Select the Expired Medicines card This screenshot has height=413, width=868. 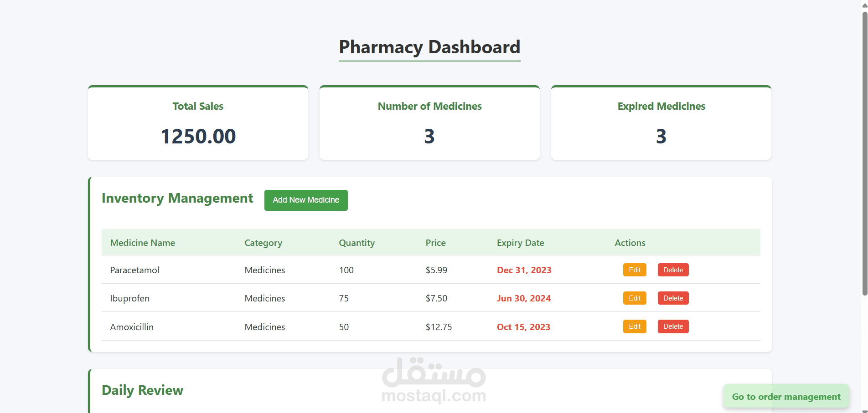point(661,122)
